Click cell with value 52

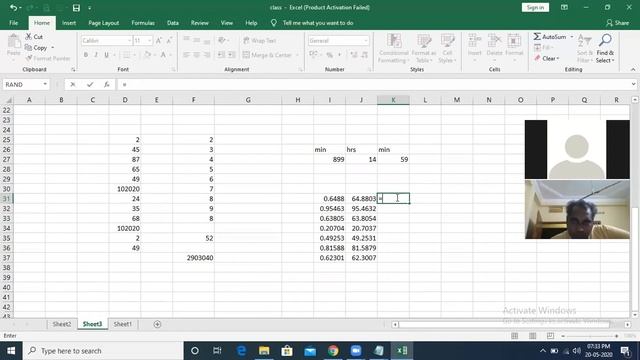pos(193,238)
